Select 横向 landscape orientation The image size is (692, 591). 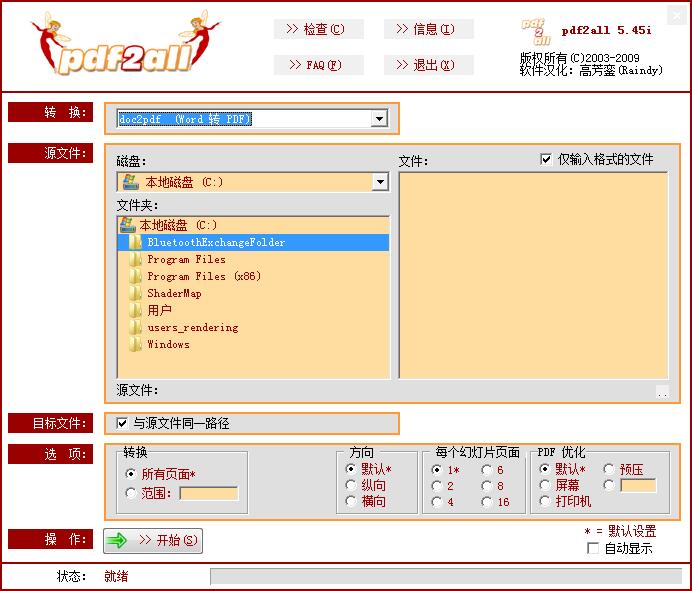pos(351,501)
